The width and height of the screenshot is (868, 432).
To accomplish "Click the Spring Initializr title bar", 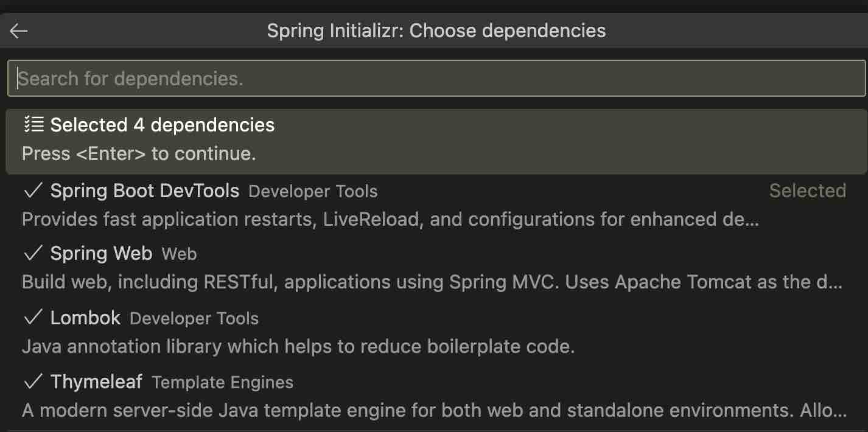I will pyautogui.click(x=435, y=30).
